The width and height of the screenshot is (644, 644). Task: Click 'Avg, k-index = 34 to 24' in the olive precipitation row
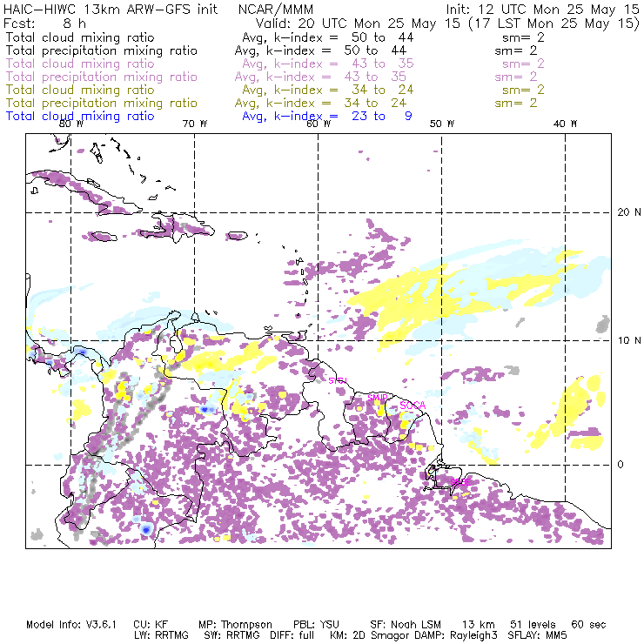(320, 103)
